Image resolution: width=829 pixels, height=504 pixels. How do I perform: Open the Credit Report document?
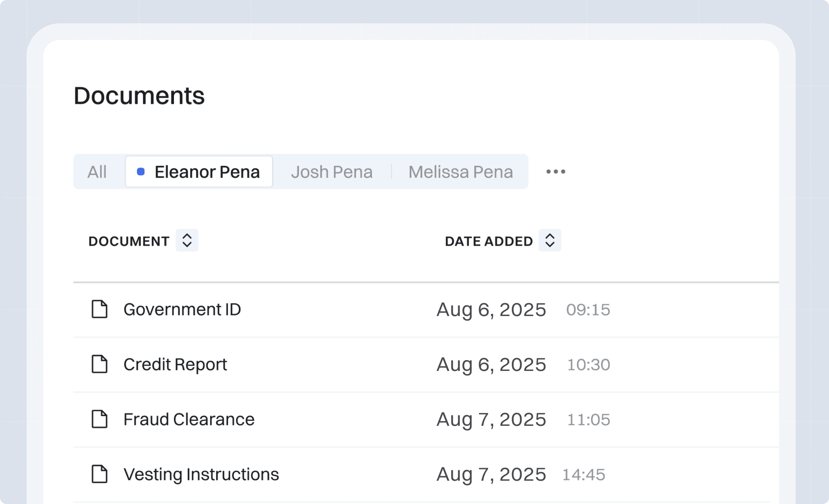175,364
